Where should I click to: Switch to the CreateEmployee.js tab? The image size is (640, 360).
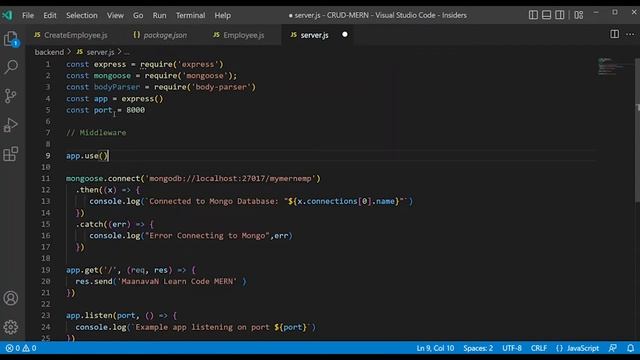coord(71,35)
